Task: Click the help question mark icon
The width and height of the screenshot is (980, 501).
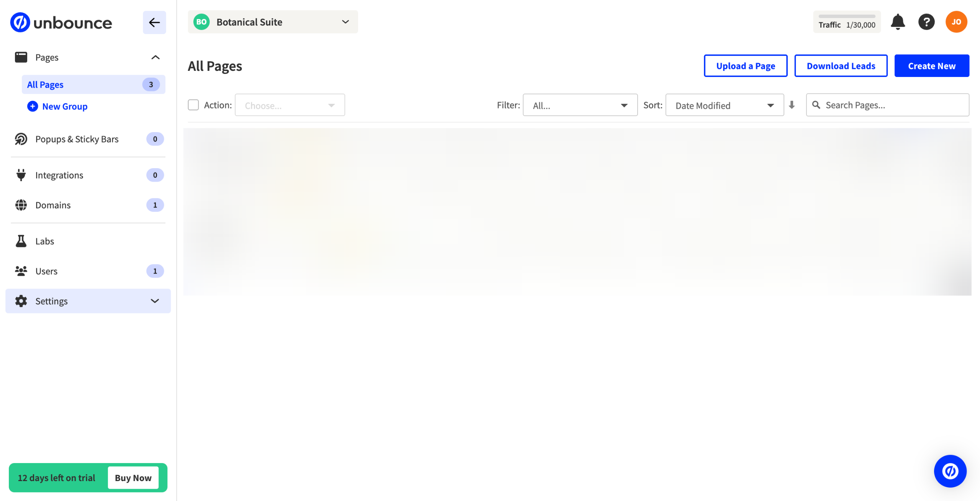Action: 926,22
